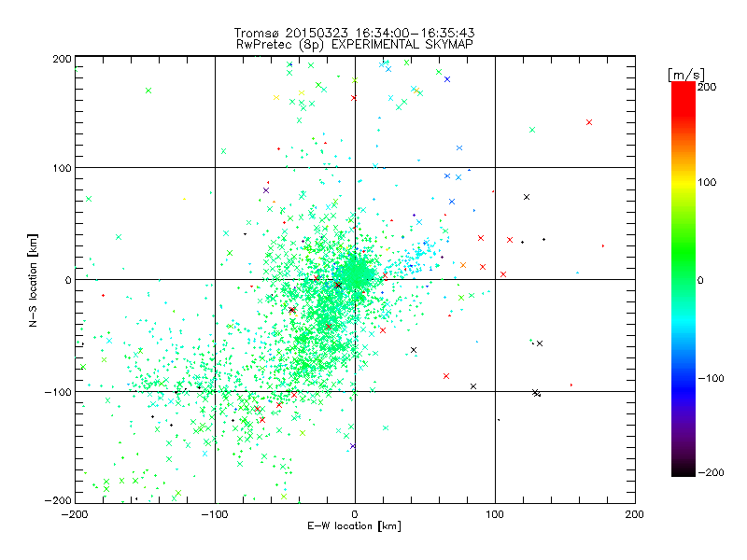Pick the yellow band of the velocity colorbar
Viewport: 747px width, 560px height.
pos(684,182)
